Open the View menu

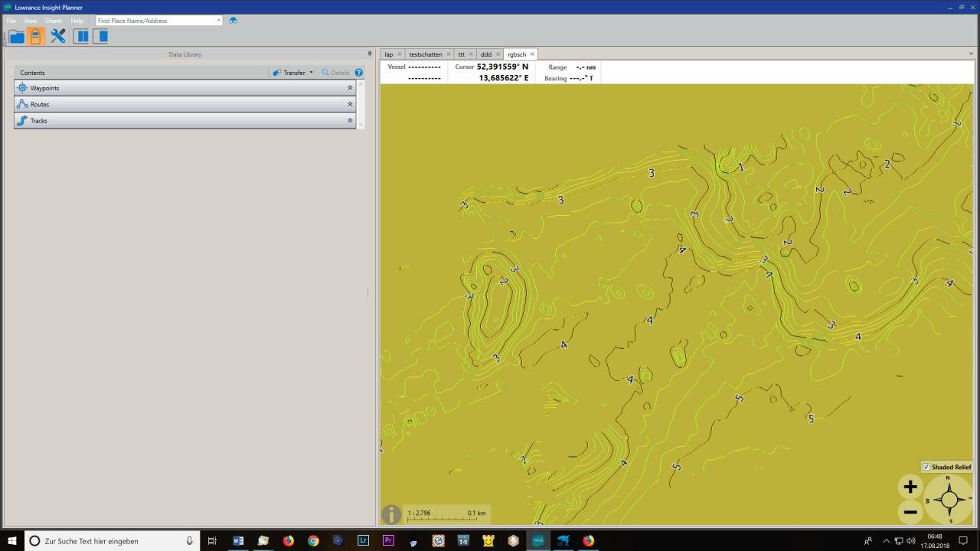pos(31,21)
